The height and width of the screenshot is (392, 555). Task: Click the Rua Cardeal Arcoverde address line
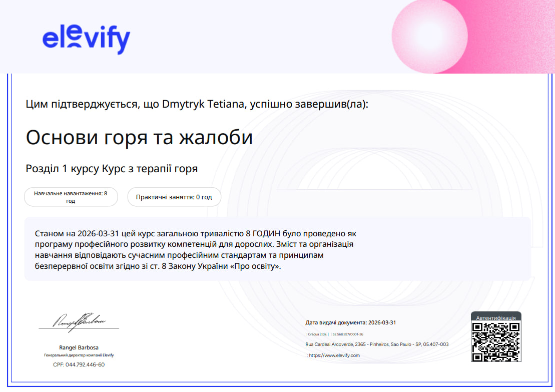pyautogui.click(x=376, y=344)
